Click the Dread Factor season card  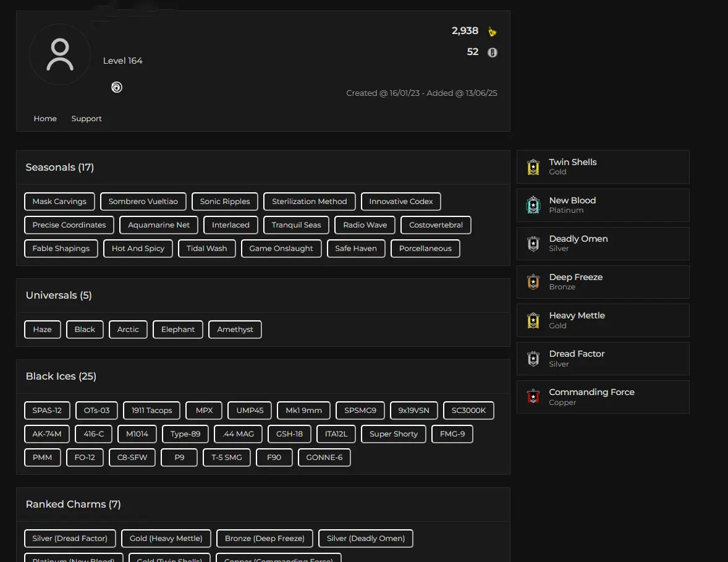pos(603,359)
